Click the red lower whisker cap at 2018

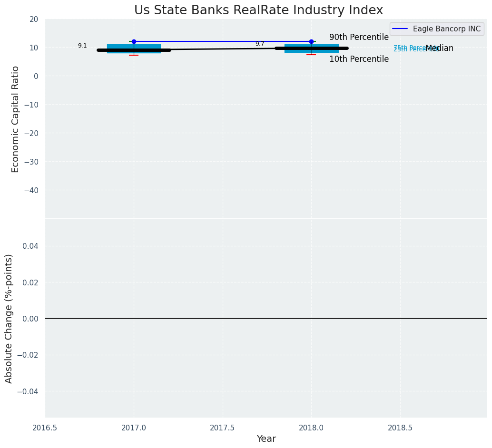311,55
